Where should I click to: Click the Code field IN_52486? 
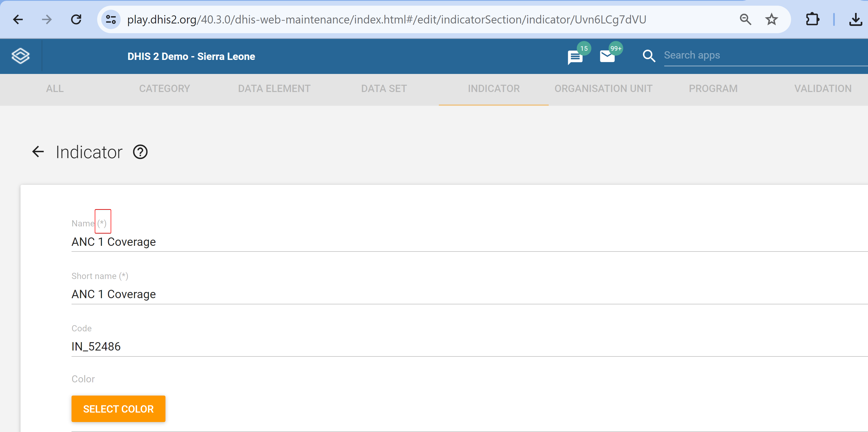469,346
